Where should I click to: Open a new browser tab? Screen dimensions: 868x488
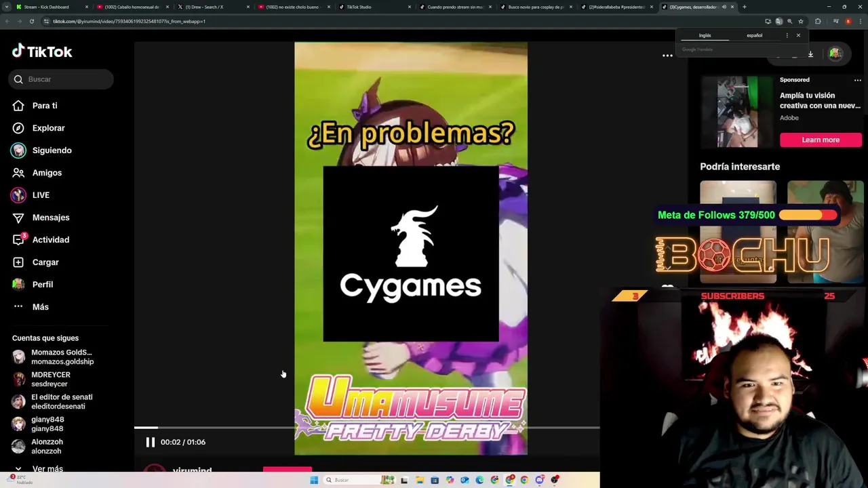point(745,7)
